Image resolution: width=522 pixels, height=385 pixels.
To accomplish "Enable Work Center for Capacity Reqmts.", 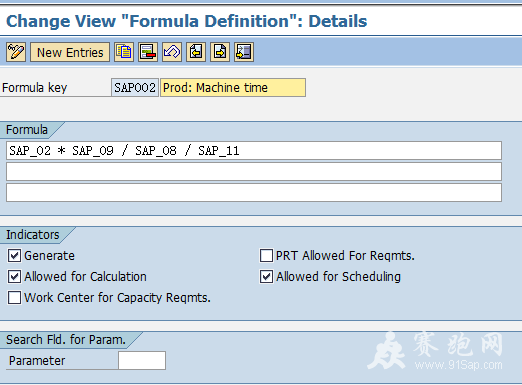I will pos(14,298).
